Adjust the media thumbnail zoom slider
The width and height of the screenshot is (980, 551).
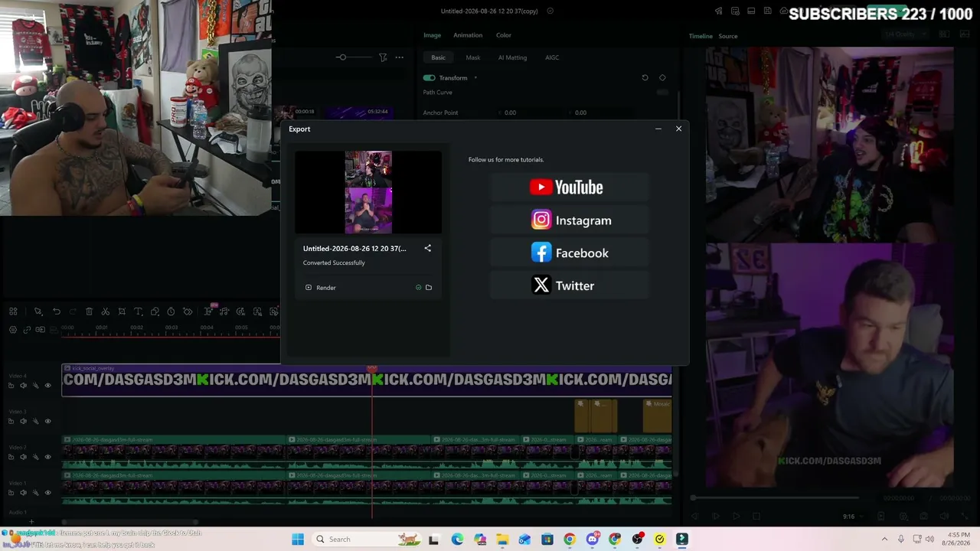tap(342, 57)
